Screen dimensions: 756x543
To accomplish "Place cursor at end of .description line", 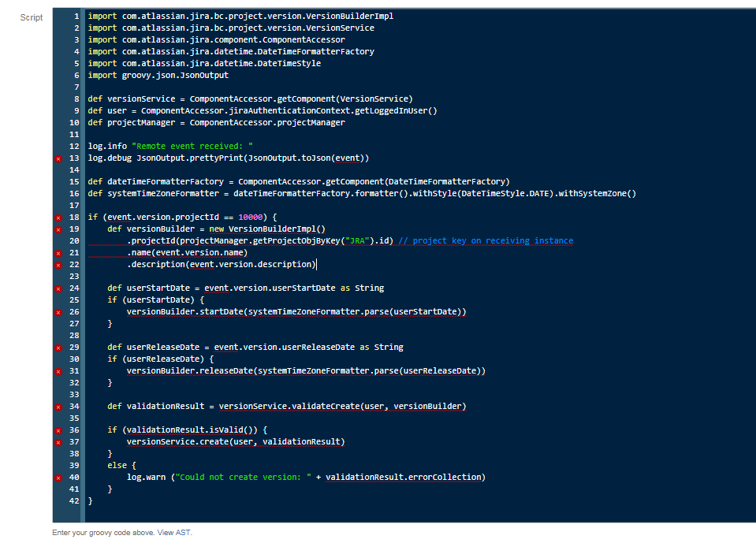I will point(316,264).
